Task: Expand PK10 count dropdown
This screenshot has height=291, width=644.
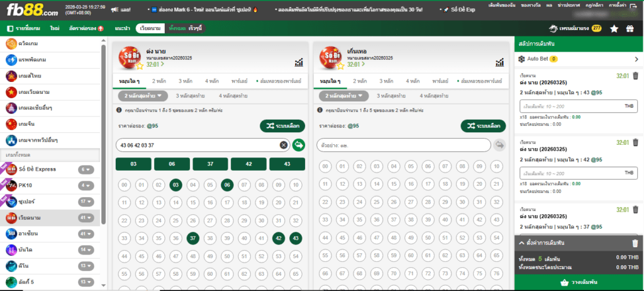Action: pyautogui.click(x=86, y=185)
